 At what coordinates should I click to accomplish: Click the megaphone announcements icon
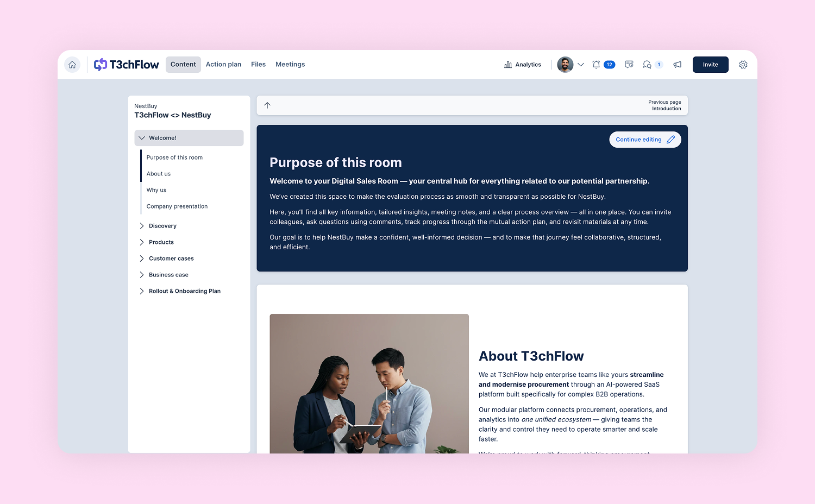tap(678, 65)
